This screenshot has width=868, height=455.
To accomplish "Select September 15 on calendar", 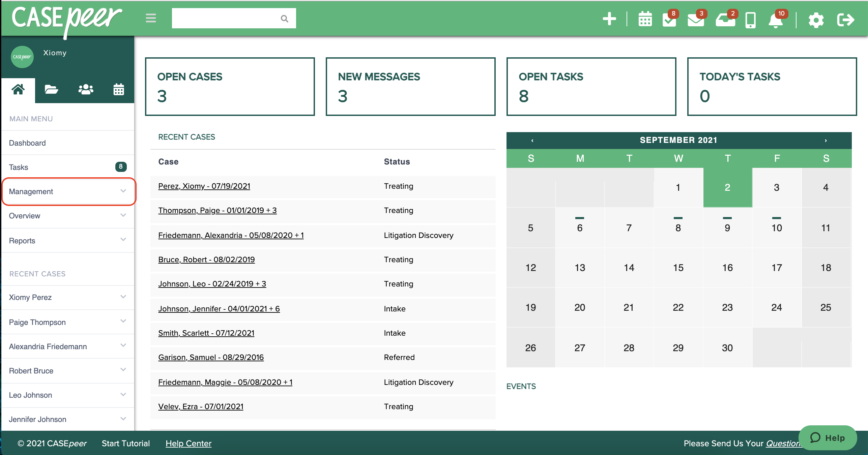I will click(x=678, y=268).
